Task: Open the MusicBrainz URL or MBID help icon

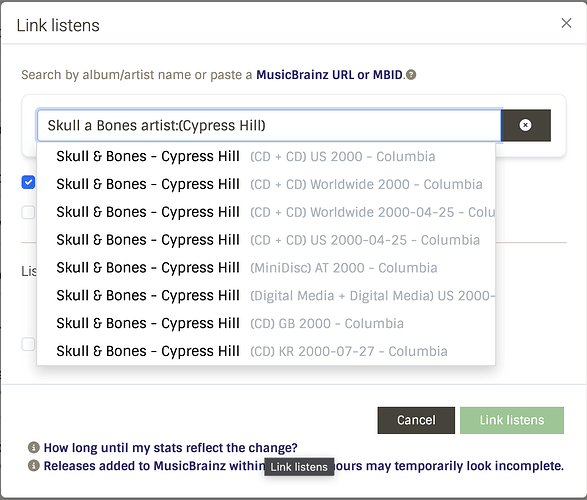Action: (411, 75)
